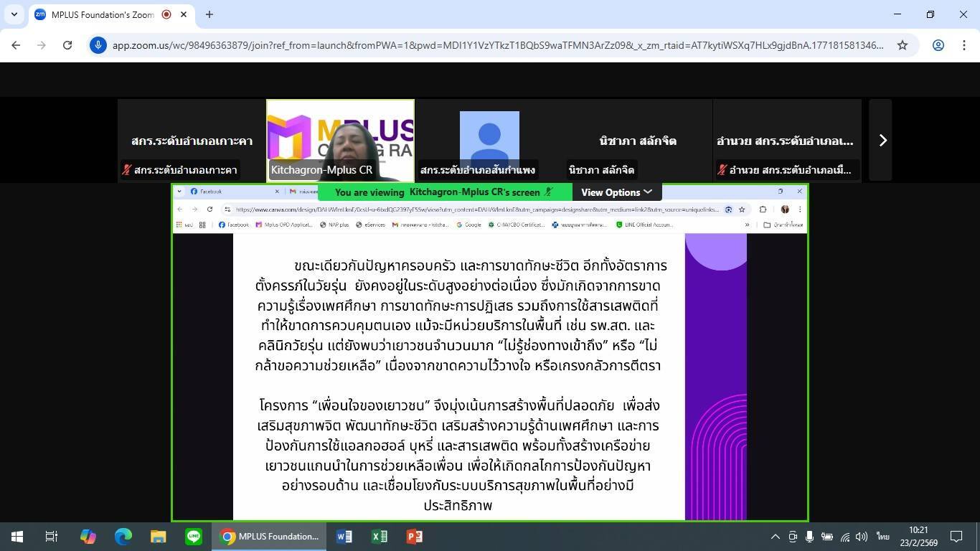Open Microsoft Edge from the taskbar
980x551 pixels.
[x=123, y=537]
